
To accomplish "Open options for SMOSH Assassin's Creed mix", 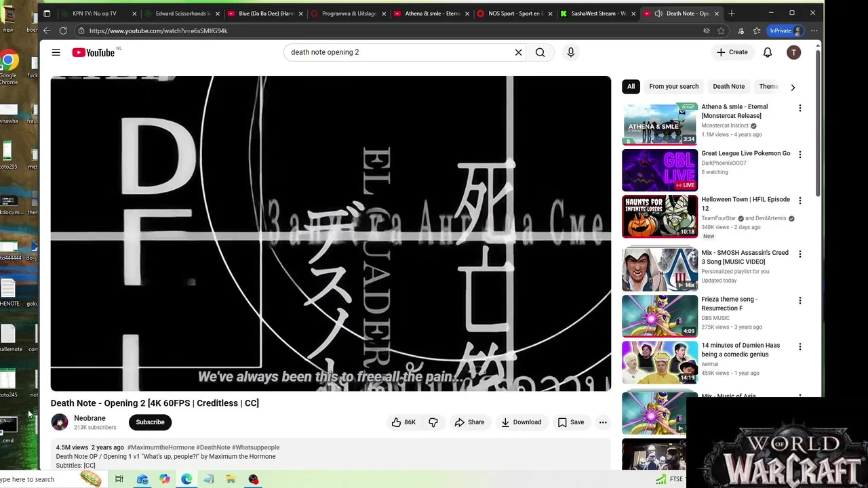I will click(x=800, y=254).
